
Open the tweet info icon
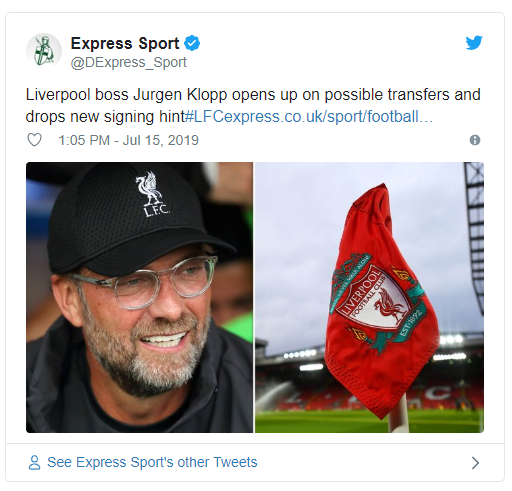point(475,140)
